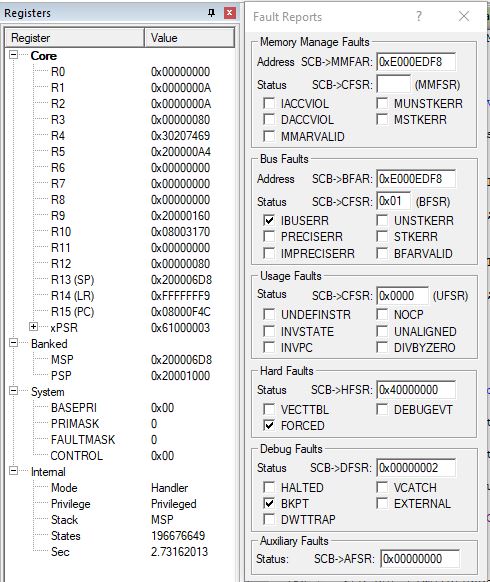
Task: Toggle the UNSTKERR checkbox
Action: click(382, 220)
